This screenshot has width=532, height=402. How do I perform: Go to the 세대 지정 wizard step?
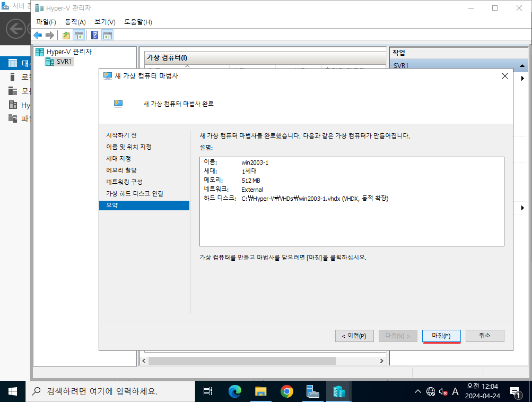(x=118, y=158)
